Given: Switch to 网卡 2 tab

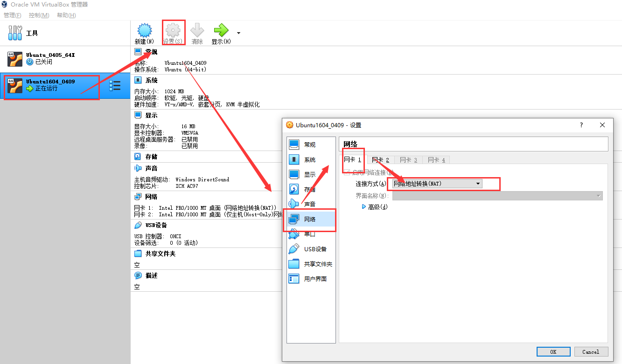Looking at the screenshot, I should pyautogui.click(x=381, y=160).
